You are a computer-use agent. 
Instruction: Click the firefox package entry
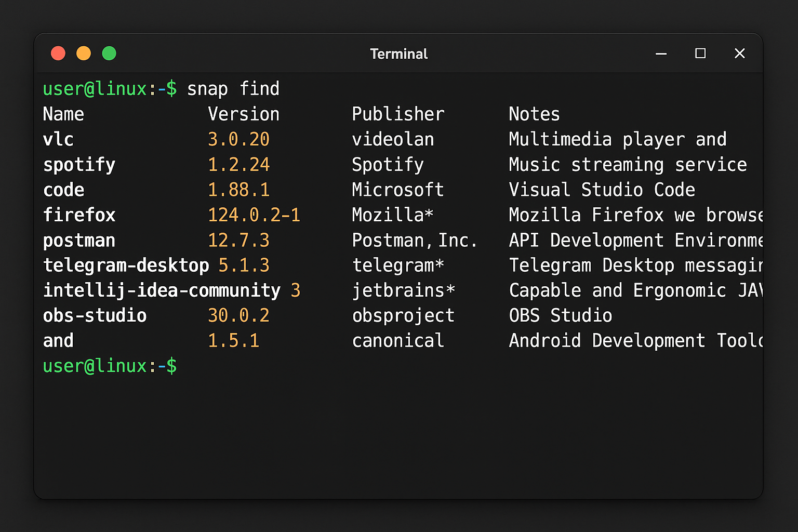pos(79,215)
